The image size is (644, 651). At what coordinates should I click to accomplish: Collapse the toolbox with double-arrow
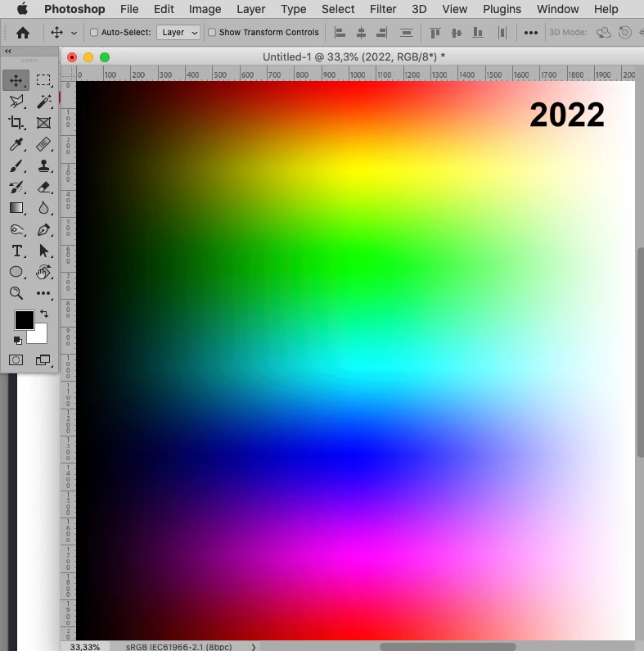(x=8, y=51)
